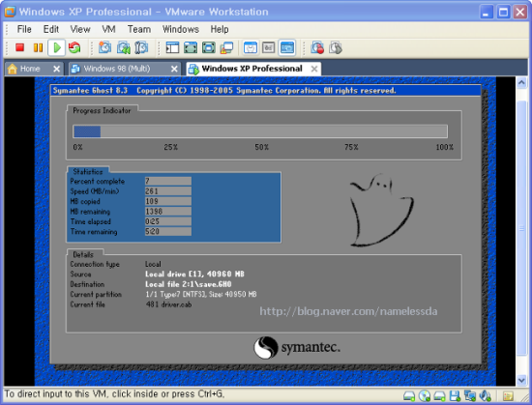This screenshot has height=405, width=532.
Task: Show the summary view toolbar icon
Action: (x=251, y=47)
